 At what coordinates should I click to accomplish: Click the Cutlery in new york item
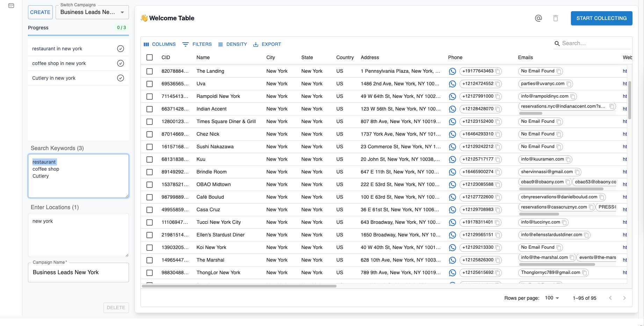78,78
